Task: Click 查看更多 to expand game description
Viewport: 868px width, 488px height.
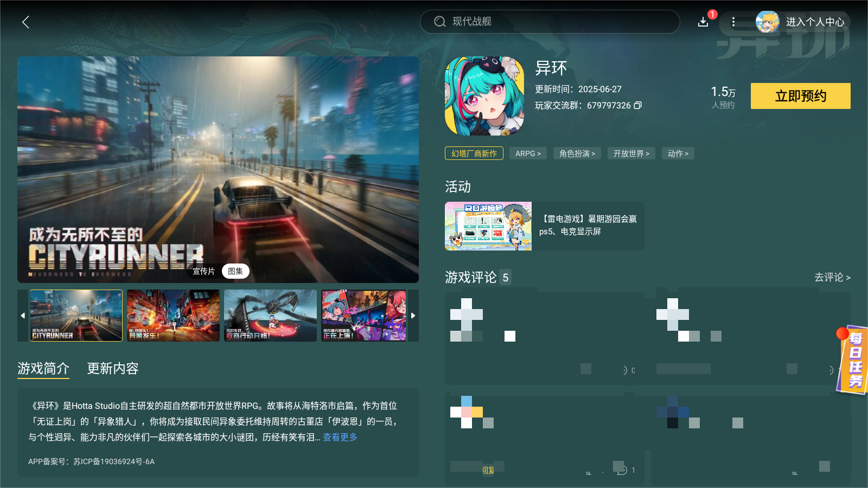Action: [340, 437]
